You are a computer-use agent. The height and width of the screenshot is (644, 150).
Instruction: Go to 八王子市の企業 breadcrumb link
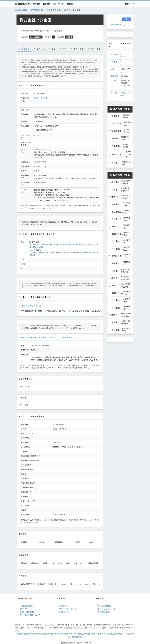pos(53,10)
